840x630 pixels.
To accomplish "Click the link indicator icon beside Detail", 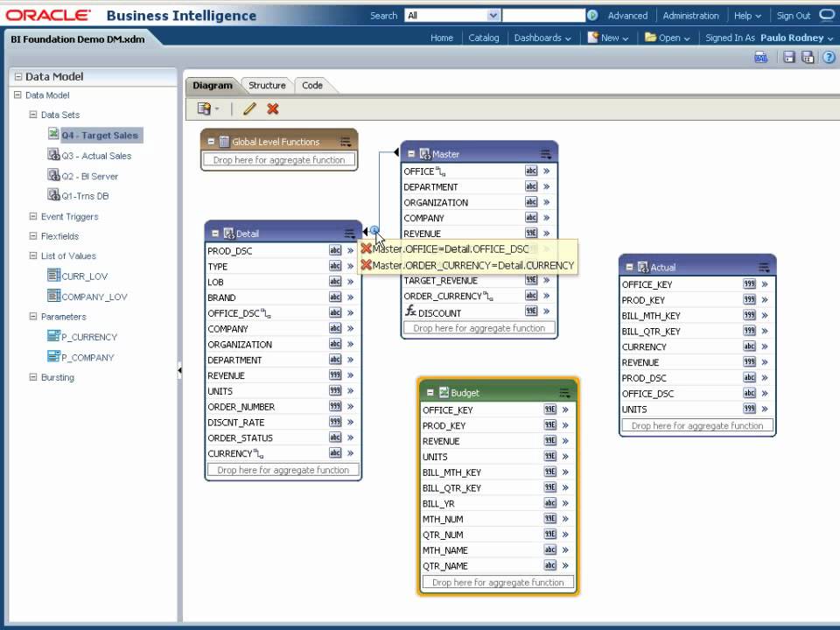I will 374,230.
